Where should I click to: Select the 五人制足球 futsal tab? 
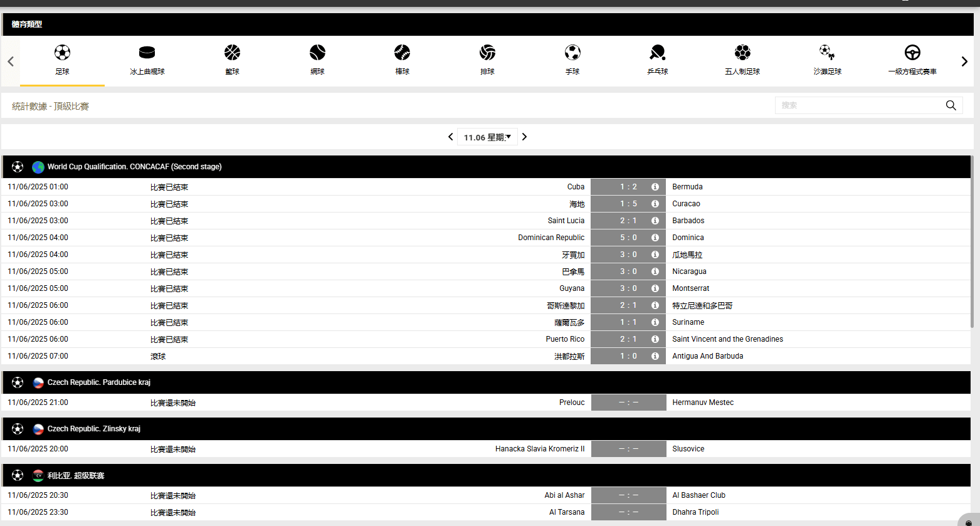(742, 53)
